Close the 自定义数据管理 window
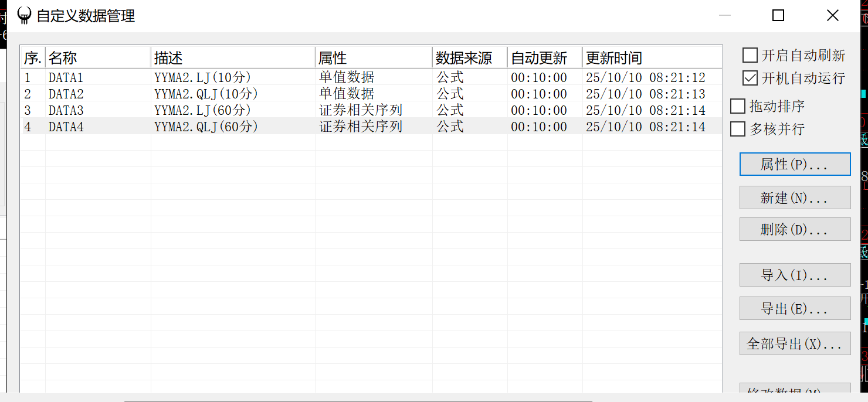Image resolution: width=868 pixels, height=402 pixels. click(x=832, y=16)
